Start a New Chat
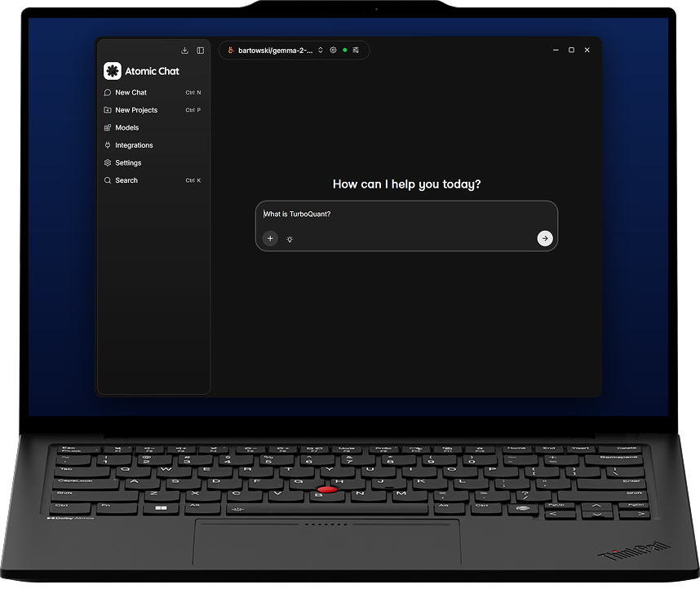 click(153, 92)
